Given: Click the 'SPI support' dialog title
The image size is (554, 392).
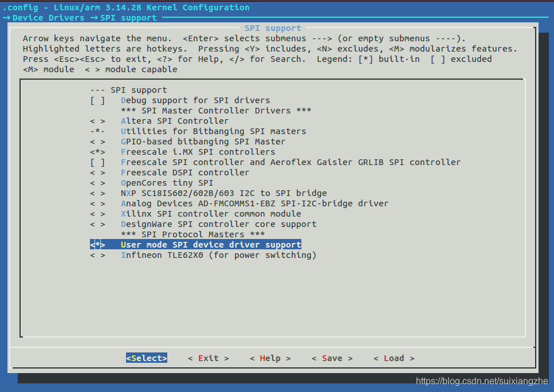Looking at the screenshot, I should [273, 28].
